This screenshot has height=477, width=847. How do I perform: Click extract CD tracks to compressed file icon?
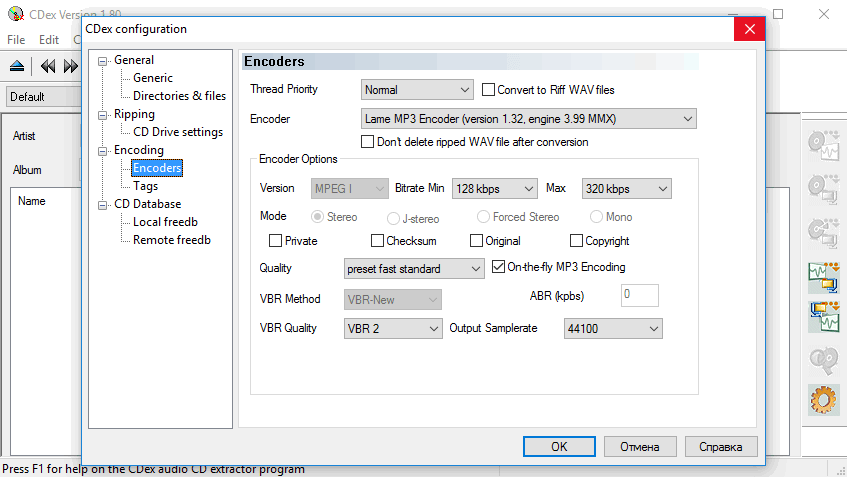824,188
